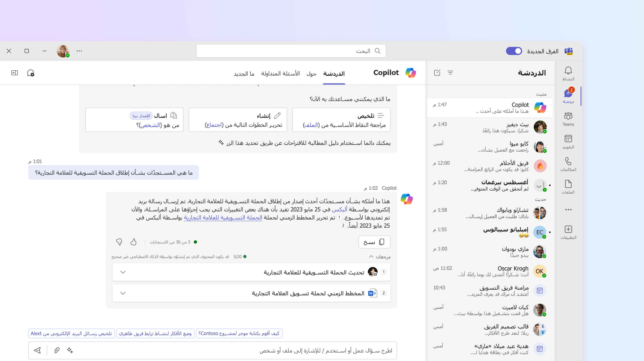Switch to the الدردشة tab in Copilot
The image size is (644, 361).
[334, 74]
